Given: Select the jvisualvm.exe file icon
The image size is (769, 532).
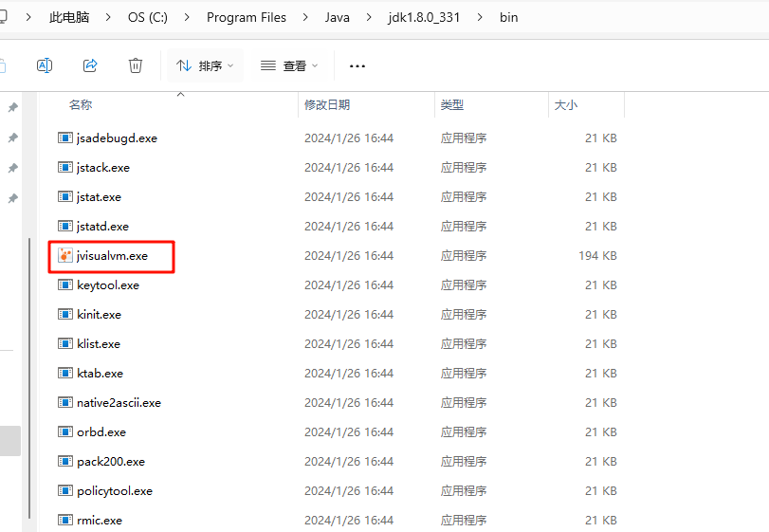Looking at the screenshot, I should click(65, 255).
